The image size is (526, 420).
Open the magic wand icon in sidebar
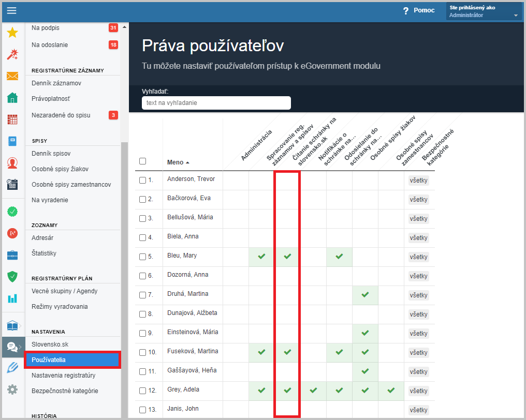tap(12, 54)
